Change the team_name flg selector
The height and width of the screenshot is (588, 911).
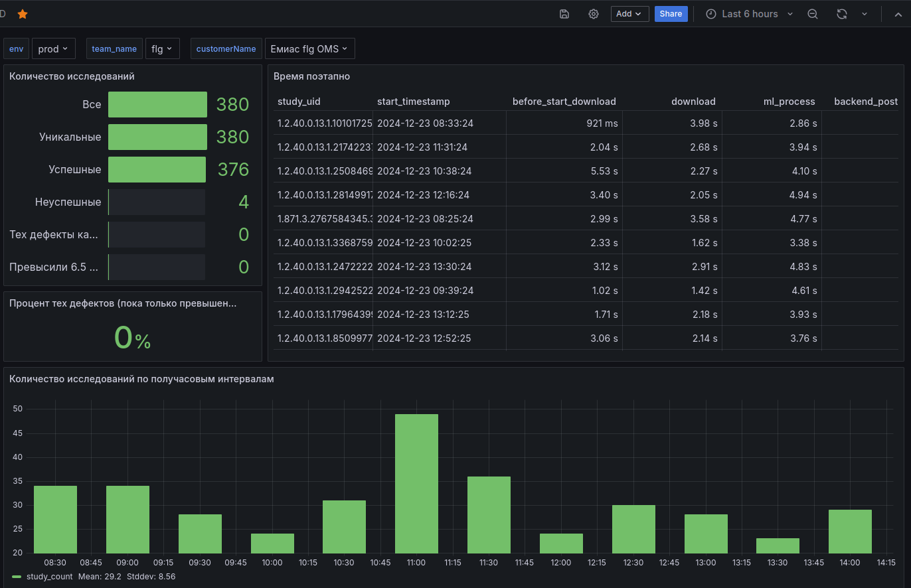pyautogui.click(x=162, y=48)
